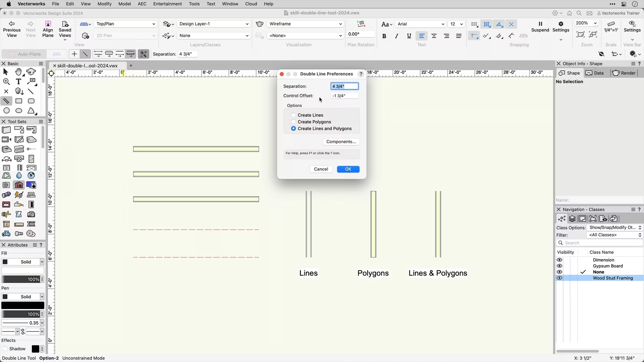Open dialog help question mark icon
Viewport: 644px width, 362px height.
coord(361,74)
